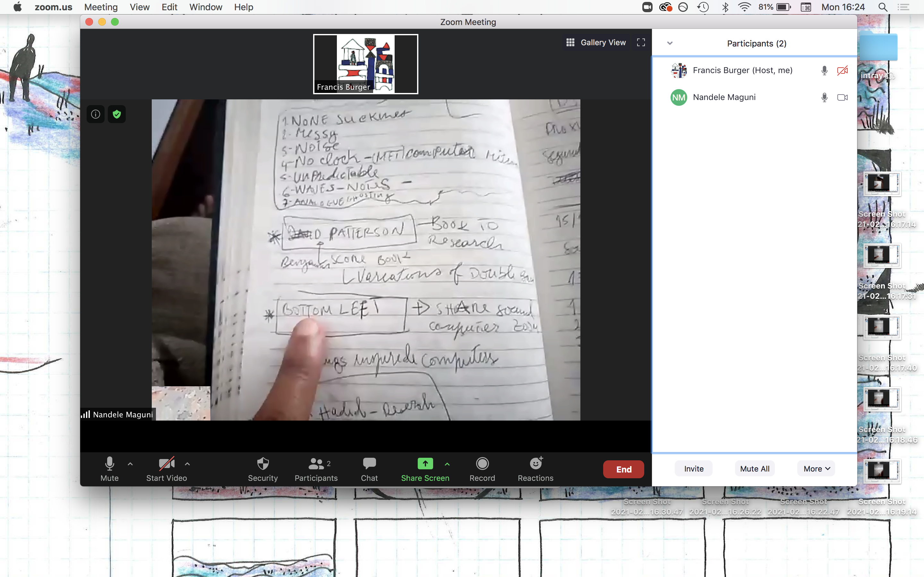Screen dimensions: 924x577
Task: Open the Security shield options
Action: [x=263, y=469]
